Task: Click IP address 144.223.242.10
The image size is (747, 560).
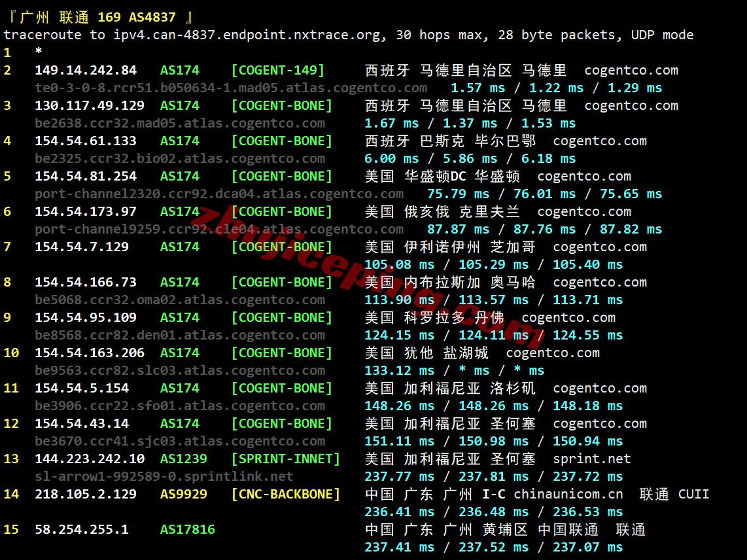Action: 90,459
